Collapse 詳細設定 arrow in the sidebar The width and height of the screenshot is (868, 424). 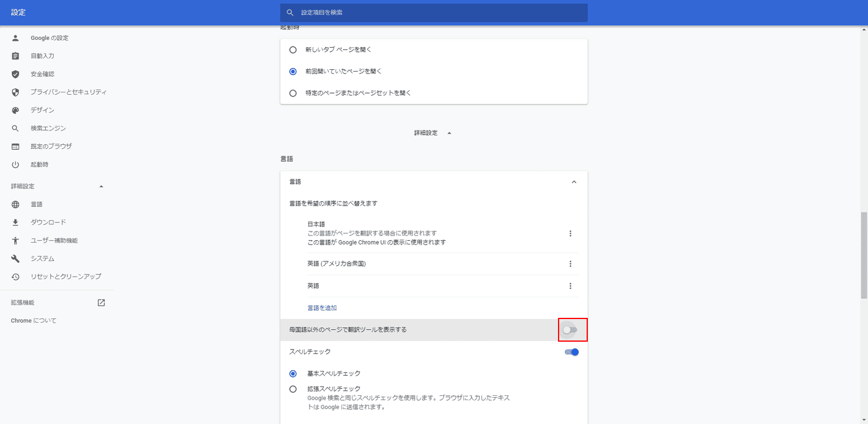click(x=101, y=187)
